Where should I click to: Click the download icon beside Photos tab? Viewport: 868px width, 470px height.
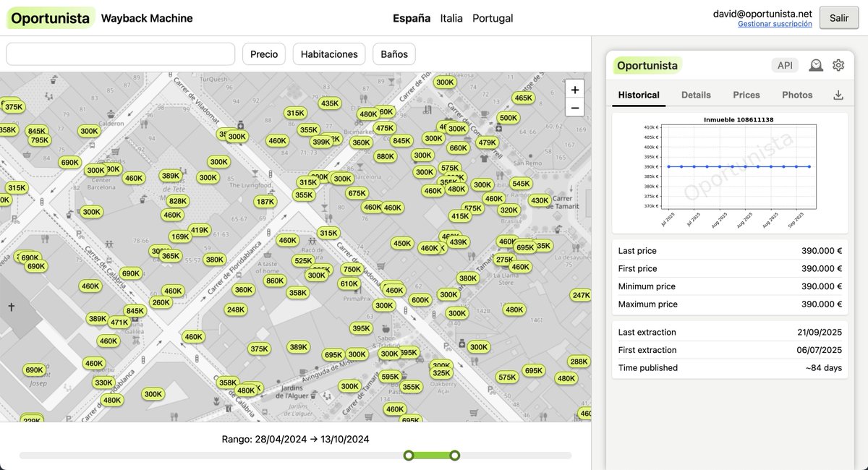[838, 95]
